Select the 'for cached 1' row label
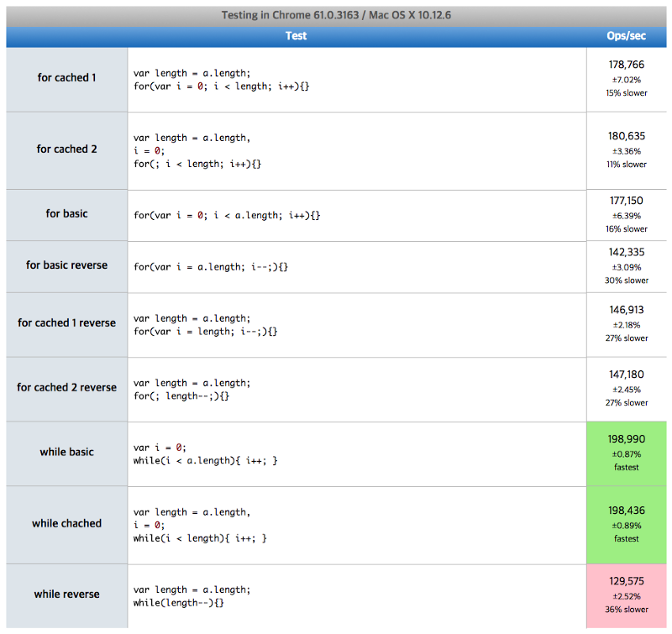 (x=66, y=77)
